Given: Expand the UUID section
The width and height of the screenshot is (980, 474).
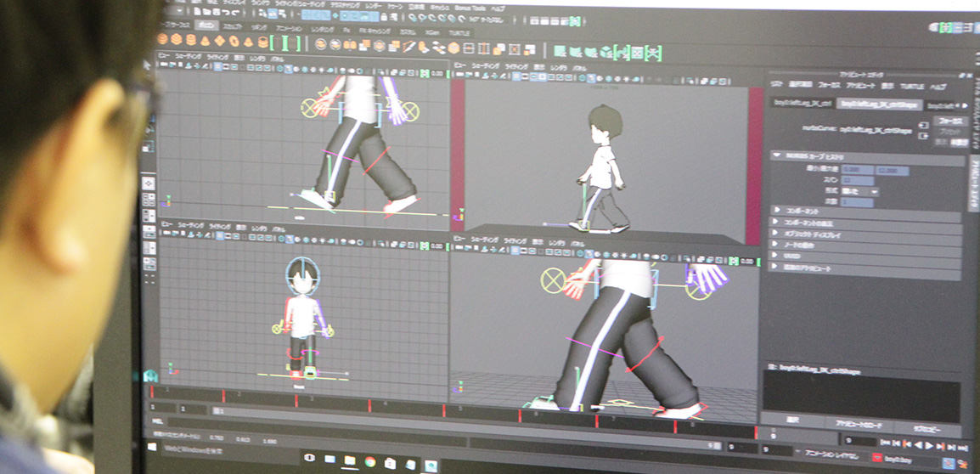Looking at the screenshot, I should coord(776,256).
